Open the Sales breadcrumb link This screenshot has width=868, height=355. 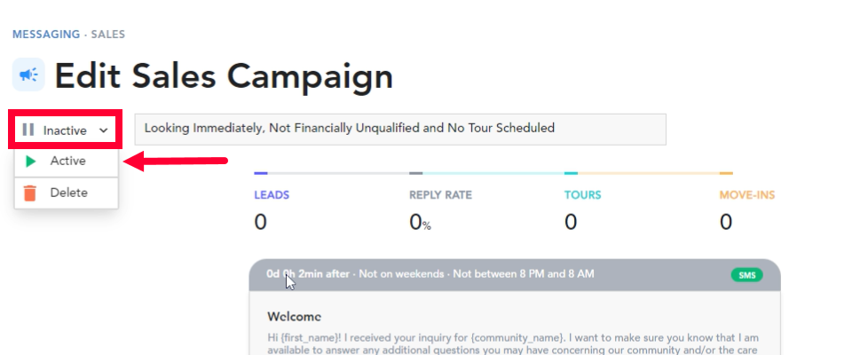[x=108, y=35]
